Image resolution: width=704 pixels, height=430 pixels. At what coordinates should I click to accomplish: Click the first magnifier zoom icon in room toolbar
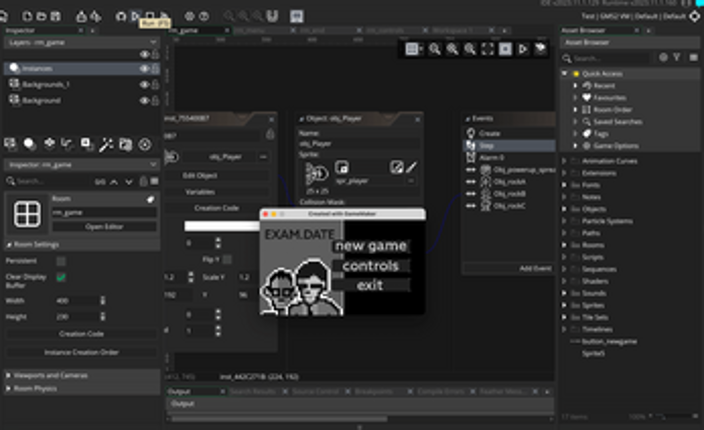(x=434, y=48)
